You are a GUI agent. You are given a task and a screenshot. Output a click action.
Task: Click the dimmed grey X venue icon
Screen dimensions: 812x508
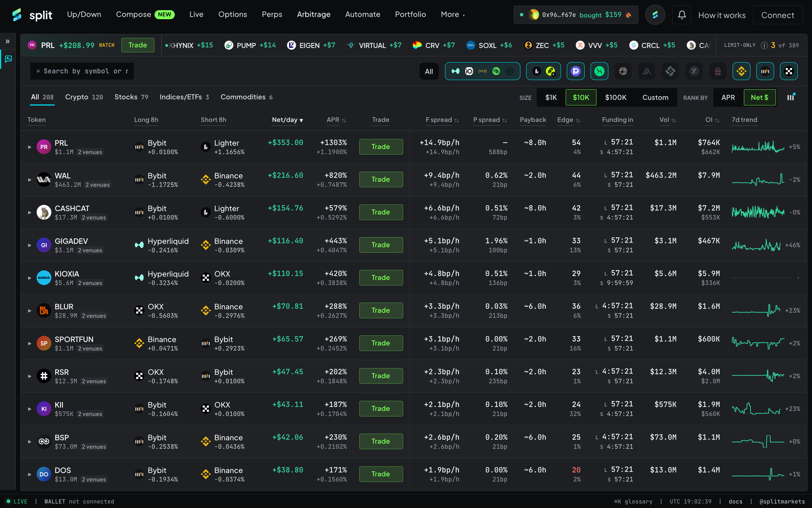pyautogui.click(x=694, y=71)
